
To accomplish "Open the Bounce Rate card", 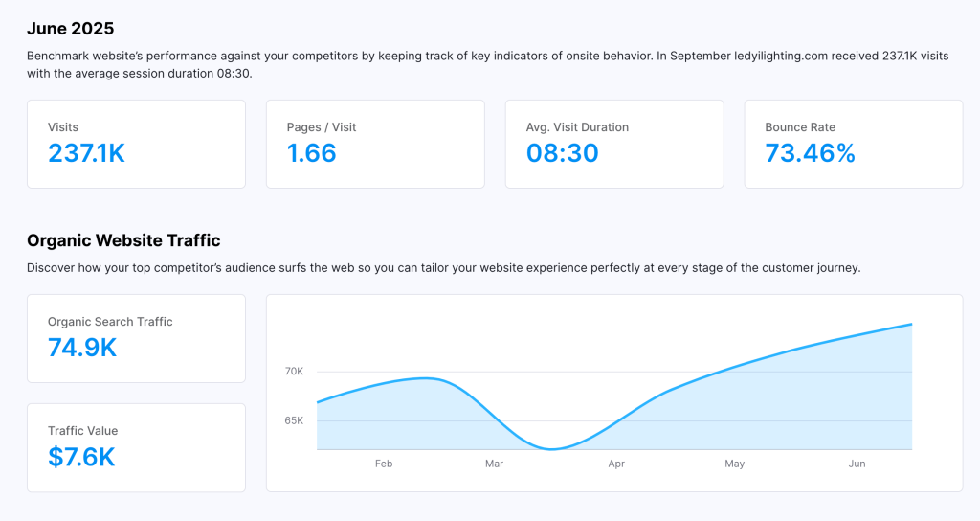I will click(854, 144).
